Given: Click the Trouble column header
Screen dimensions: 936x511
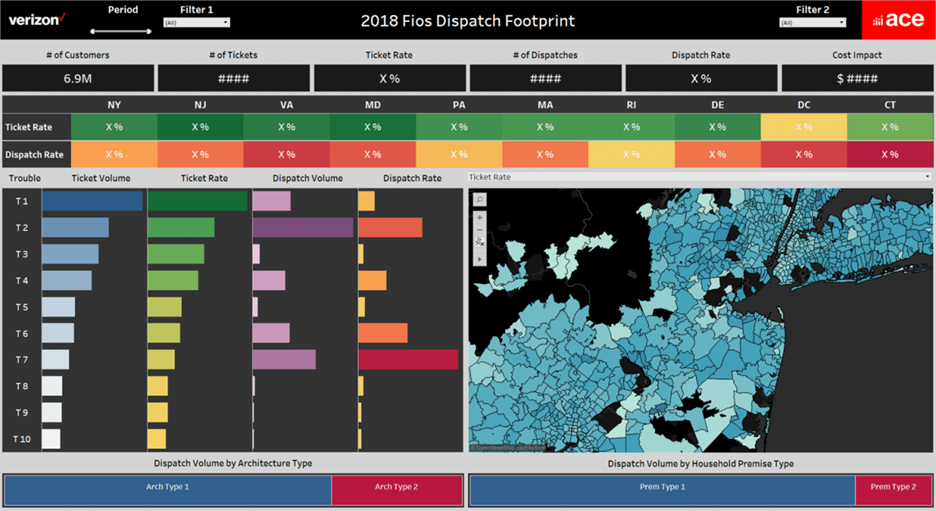Looking at the screenshot, I should tap(24, 178).
